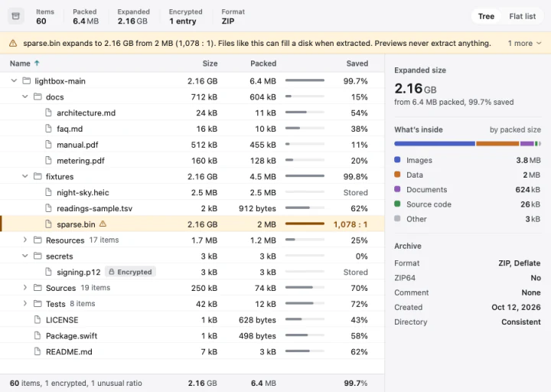
Task: Click the night-sky.heic file icon
Action: [x=48, y=192]
